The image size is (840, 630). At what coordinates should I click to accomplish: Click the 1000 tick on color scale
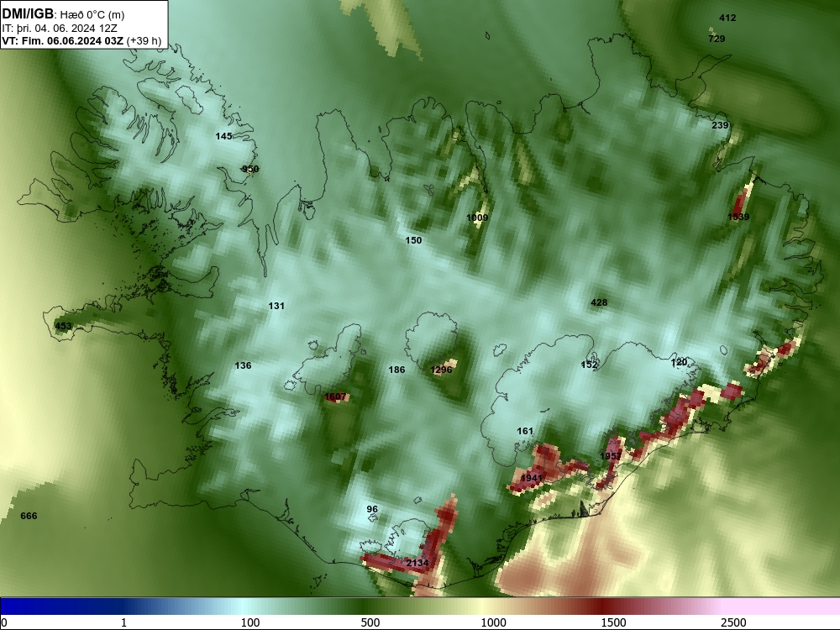pyautogui.click(x=493, y=622)
